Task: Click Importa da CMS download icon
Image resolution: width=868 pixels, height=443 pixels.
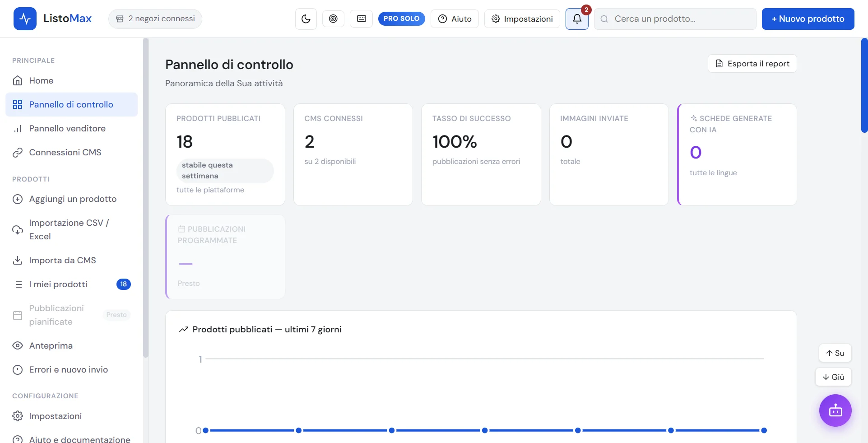Action: [x=18, y=260]
